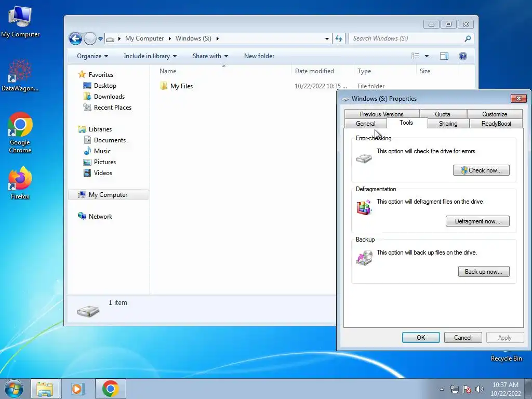Image resolution: width=532 pixels, height=399 pixels.
Task: Click New folder in the Explorer toolbar
Action: (x=259, y=56)
